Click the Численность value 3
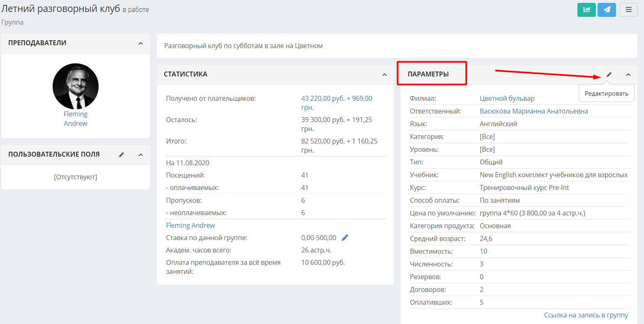 point(482,264)
